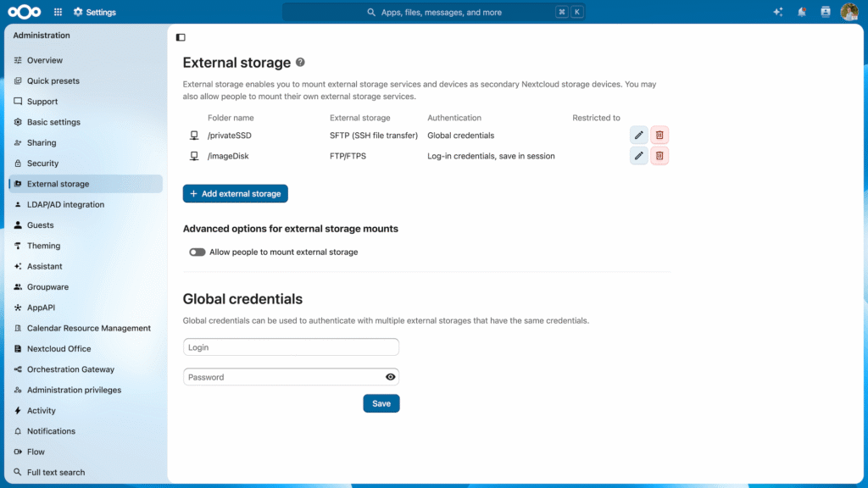
Task: Open Basic settings
Action: 86,122
